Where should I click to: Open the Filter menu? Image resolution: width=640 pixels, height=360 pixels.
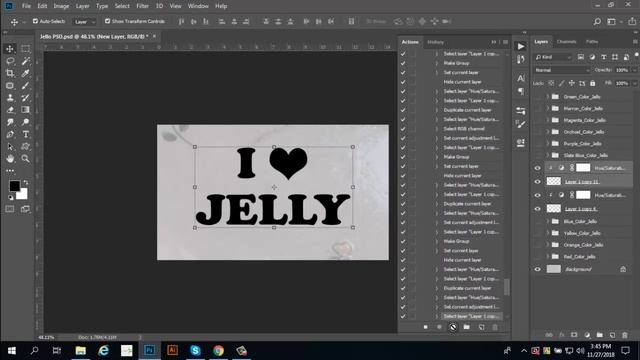tap(142, 6)
